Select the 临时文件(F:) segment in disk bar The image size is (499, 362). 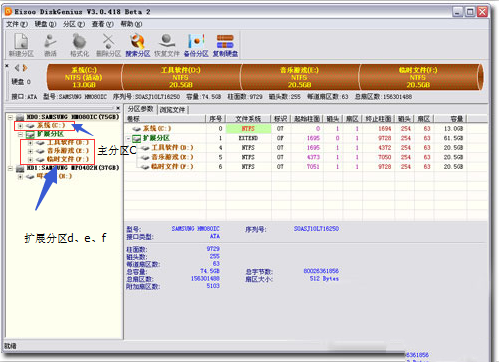[x=418, y=77]
